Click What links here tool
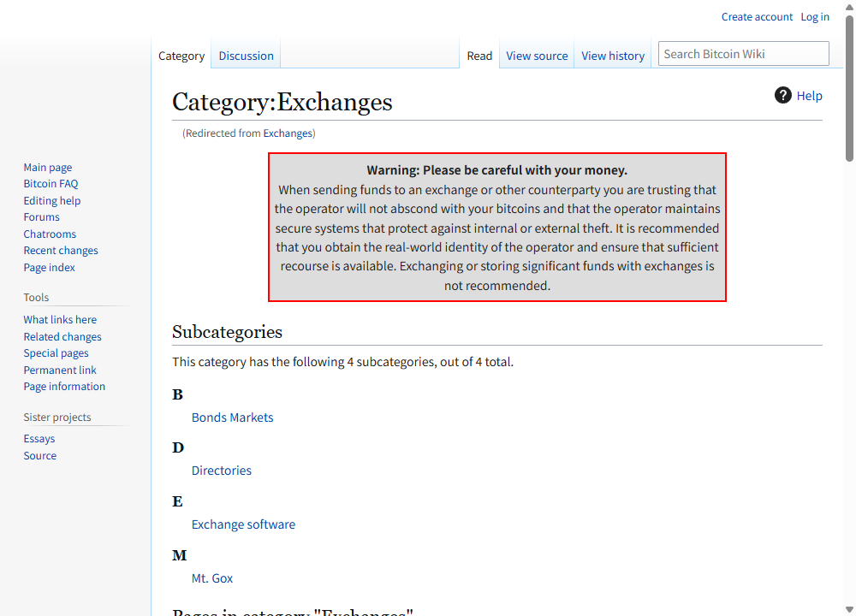Viewport: 856px width, 616px height. pyautogui.click(x=60, y=320)
